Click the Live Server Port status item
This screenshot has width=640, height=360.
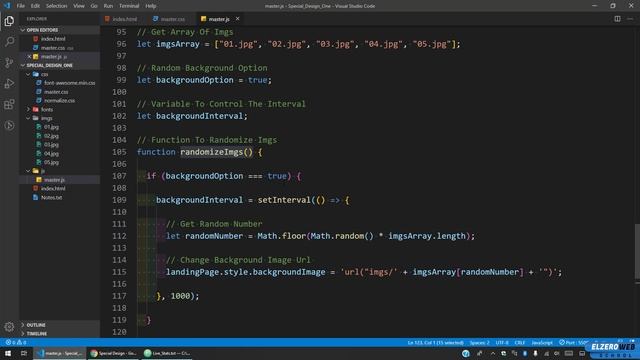click(573, 342)
